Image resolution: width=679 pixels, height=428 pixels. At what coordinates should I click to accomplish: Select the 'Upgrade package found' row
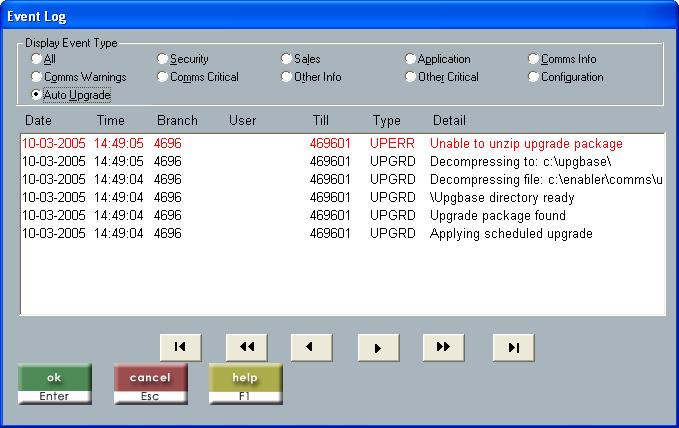[343, 215]
